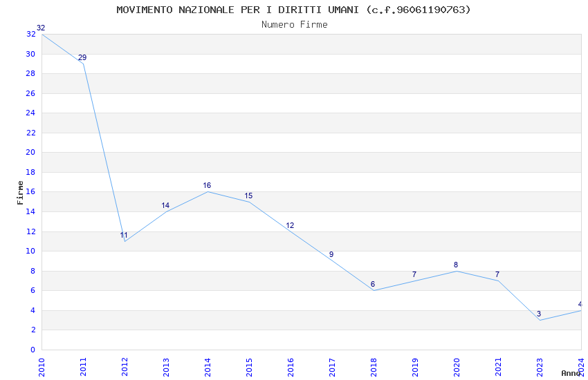Click x-axis year 2014
This screenshot has height=380, width=588.
[x=208, y=367]
